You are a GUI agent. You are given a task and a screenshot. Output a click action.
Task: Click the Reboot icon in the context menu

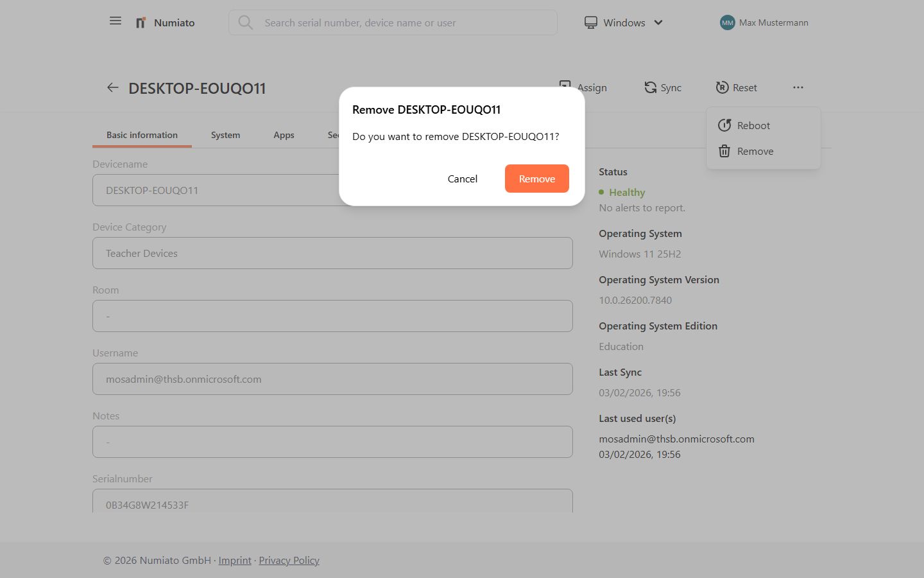pos(724,125)
